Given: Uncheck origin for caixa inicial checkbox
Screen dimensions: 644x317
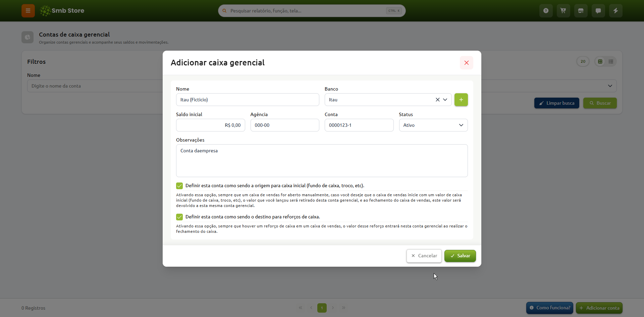Looking at the screenshot, I should tap(179, 186).
